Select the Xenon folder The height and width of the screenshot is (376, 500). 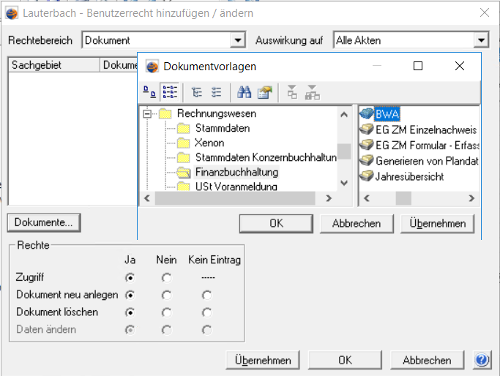[209, 143]
